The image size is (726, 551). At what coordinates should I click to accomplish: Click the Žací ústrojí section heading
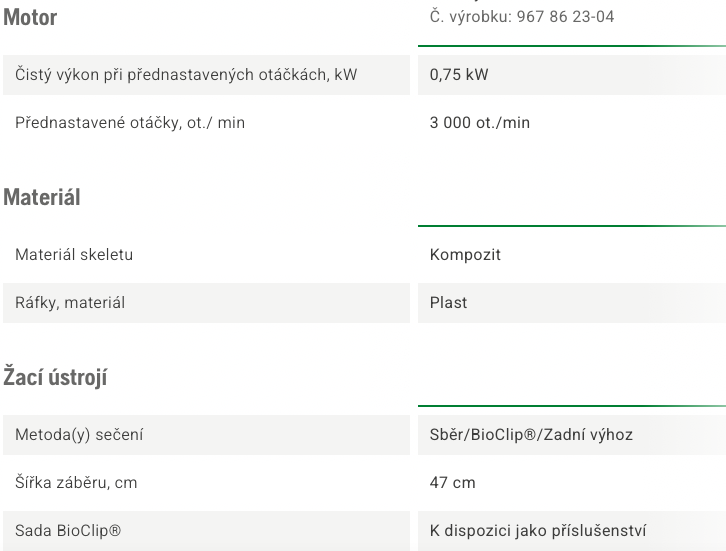click(55, 378)
